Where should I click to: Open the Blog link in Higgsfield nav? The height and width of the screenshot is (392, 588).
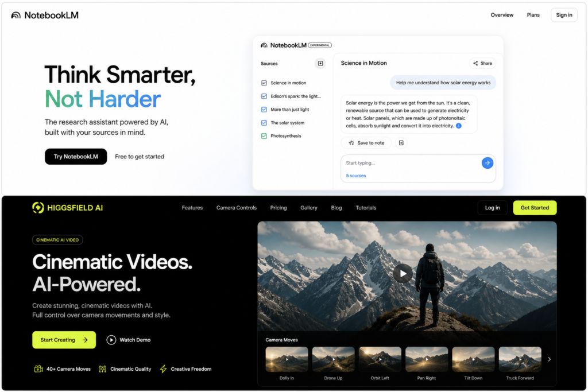click(336, 208)
